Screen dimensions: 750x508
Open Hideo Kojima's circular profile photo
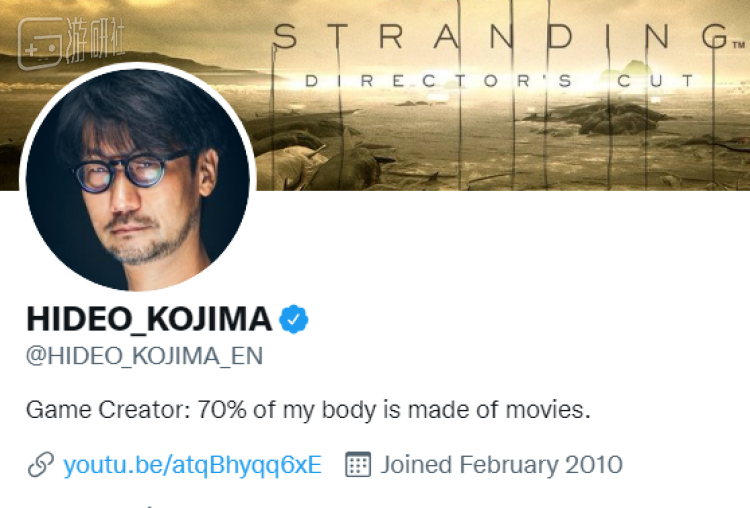(x=138, y=179)
